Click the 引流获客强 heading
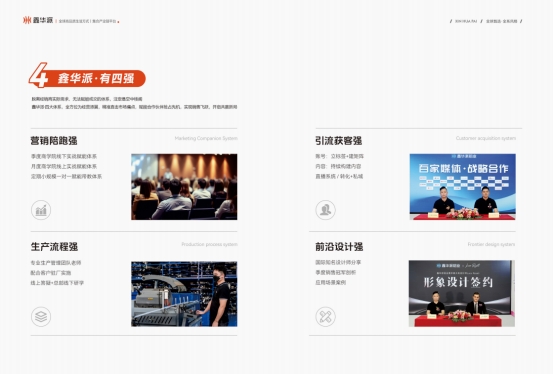The height and width of the screenshot is (374, 553). [x=339, y=141]
